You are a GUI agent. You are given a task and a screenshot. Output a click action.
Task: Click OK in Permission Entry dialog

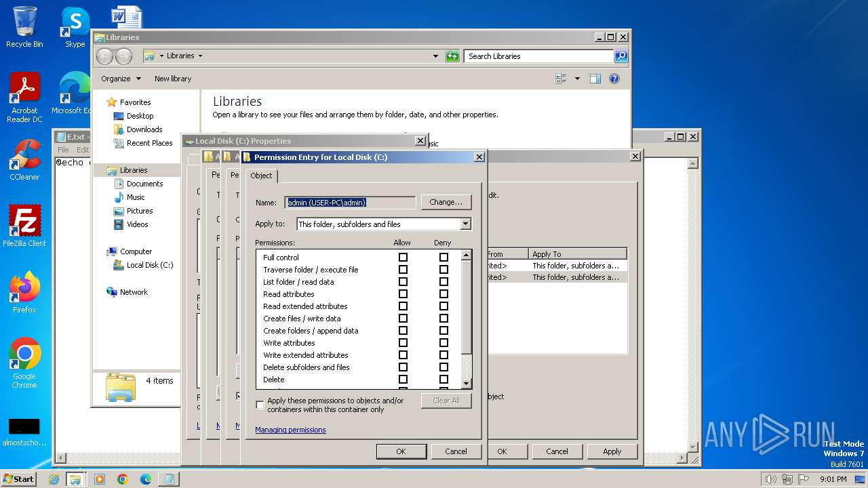click(401, 451)
